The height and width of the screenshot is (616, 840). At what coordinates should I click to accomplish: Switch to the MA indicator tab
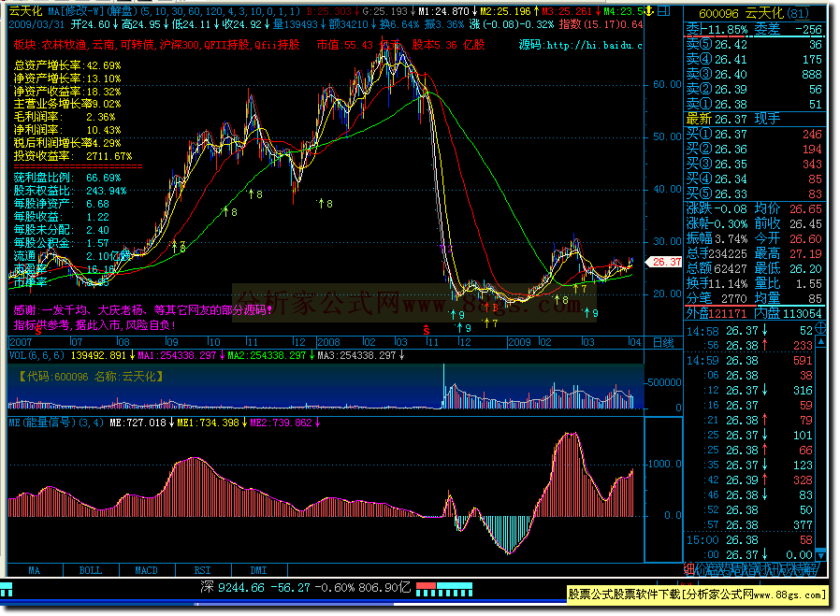point(35,570)
